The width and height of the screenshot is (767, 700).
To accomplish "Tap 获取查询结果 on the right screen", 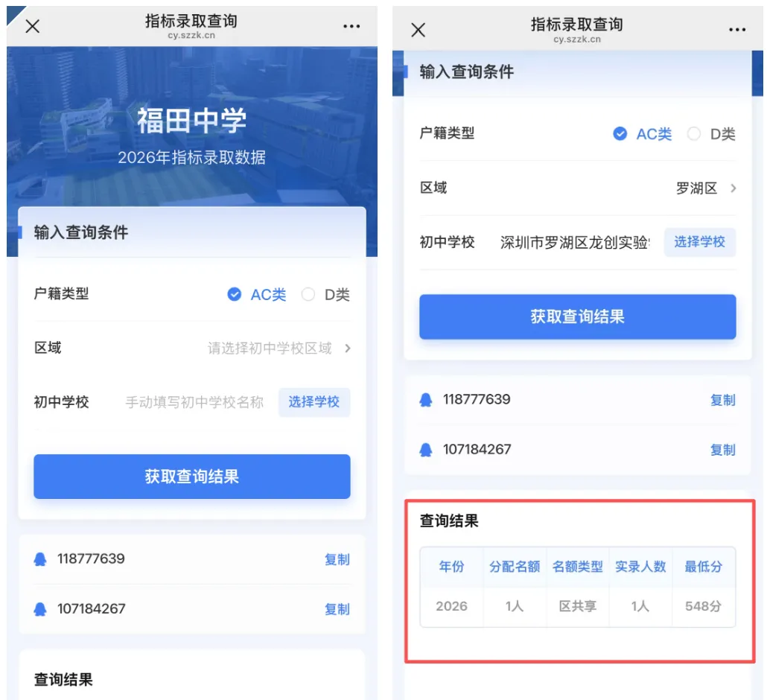I will (x=578, y=316).
